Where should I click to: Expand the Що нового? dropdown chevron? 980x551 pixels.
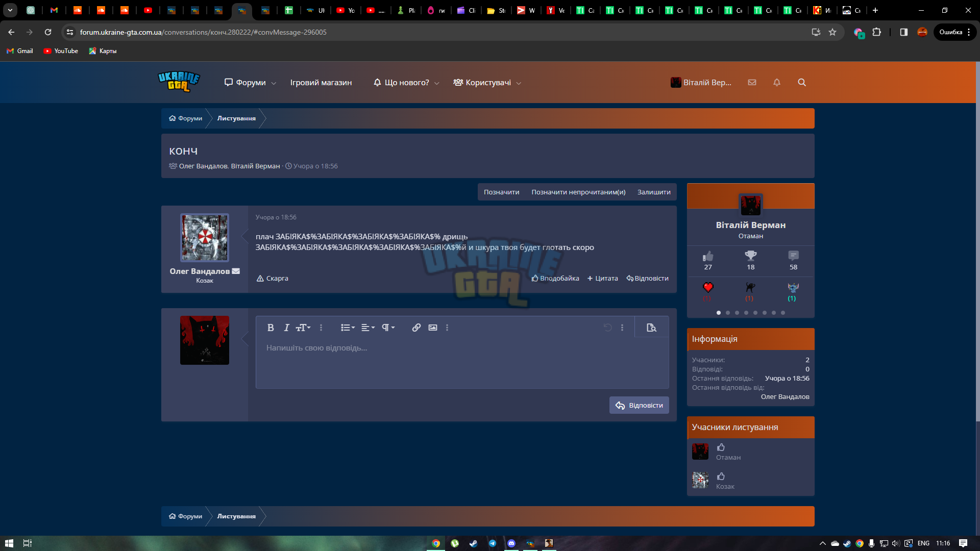coord(437,83)
